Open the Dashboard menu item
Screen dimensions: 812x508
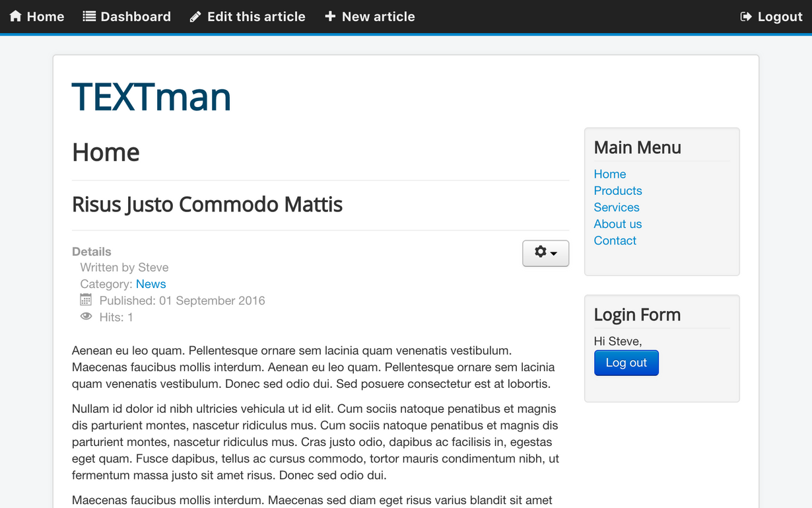coord(127,17)
